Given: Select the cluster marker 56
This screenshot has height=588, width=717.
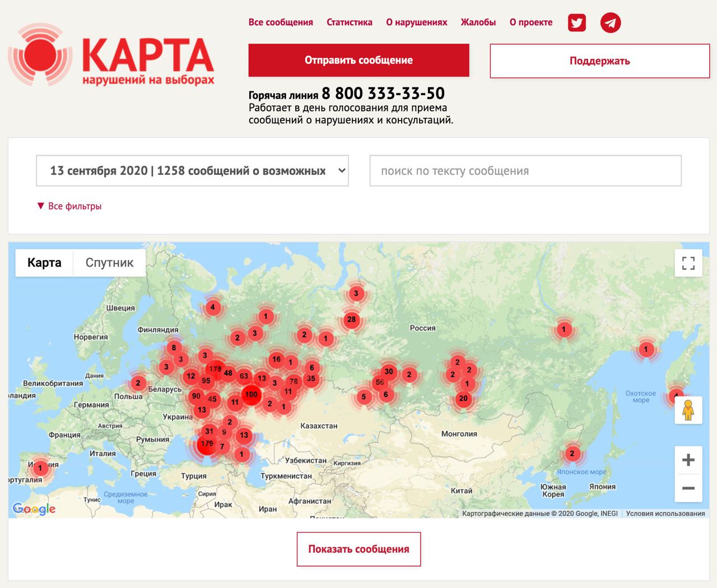Looking at the screenshot, I should (380, 382).
